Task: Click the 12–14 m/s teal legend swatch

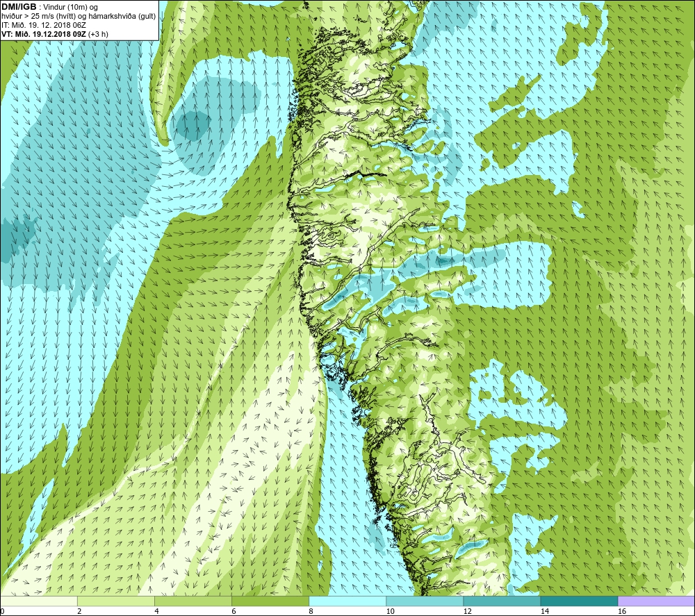Action: (501, 601)
